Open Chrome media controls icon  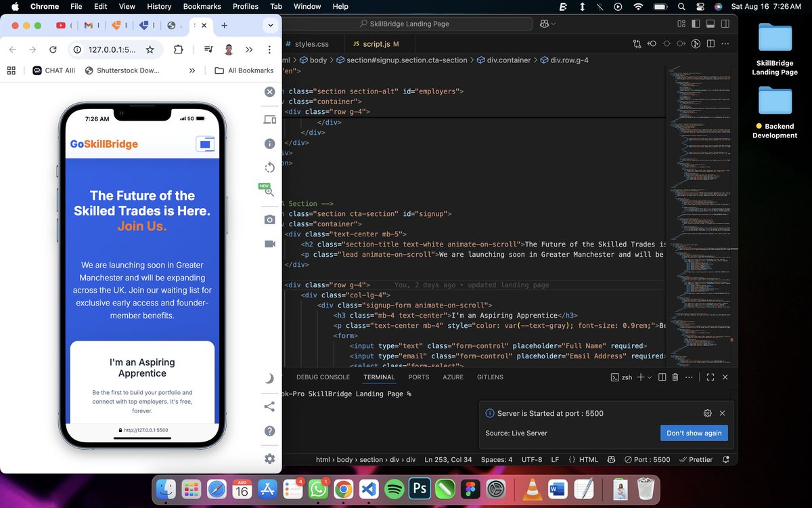(x=209, y=49)
